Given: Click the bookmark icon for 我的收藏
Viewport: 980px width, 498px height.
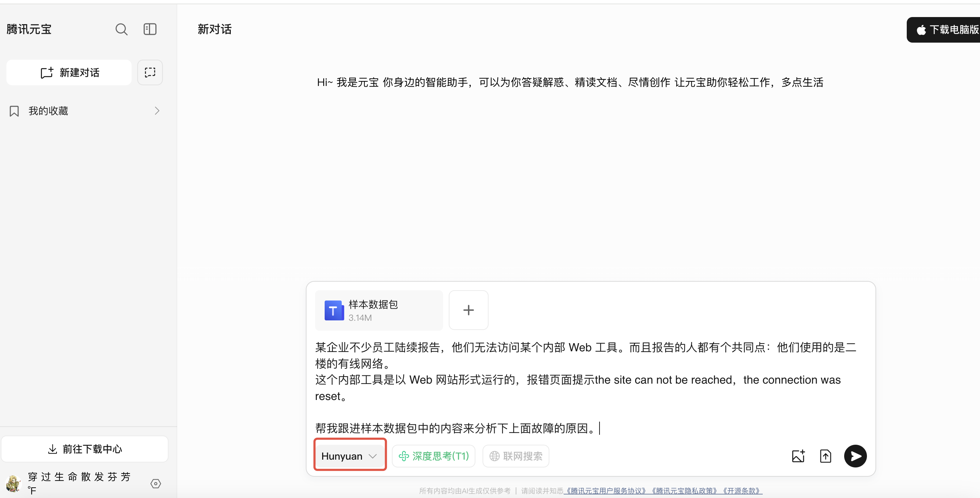Looking at the screenshot, I should point(14,111).
